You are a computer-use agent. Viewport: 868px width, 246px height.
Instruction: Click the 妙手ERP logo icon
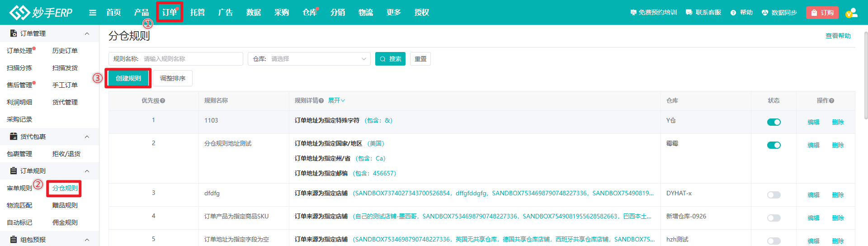tap(19, 13)
